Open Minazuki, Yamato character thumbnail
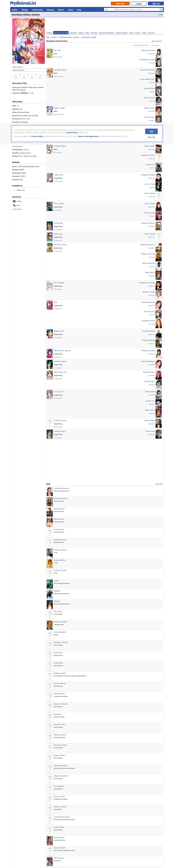Viewport: 174px width, 868px height. point(50,248)
